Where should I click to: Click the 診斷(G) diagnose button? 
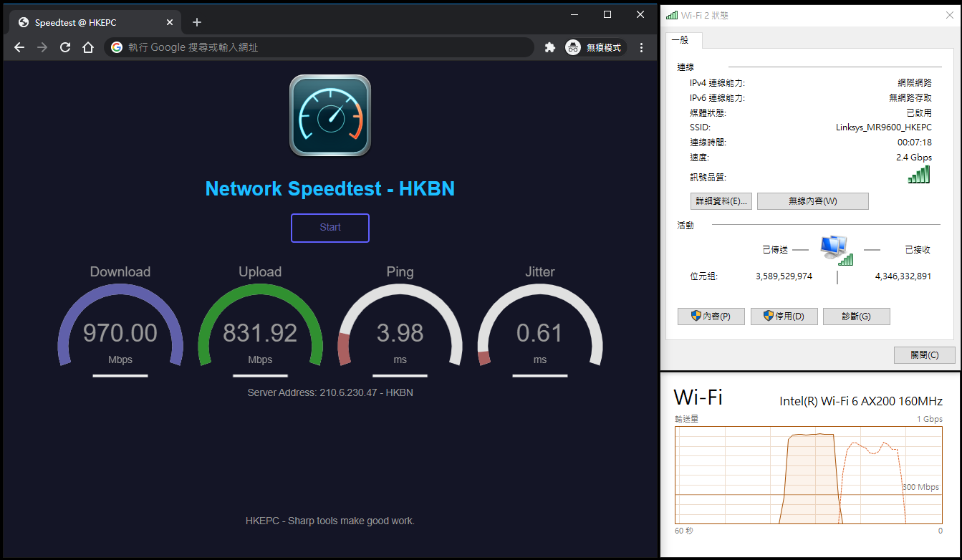[857, 317]
